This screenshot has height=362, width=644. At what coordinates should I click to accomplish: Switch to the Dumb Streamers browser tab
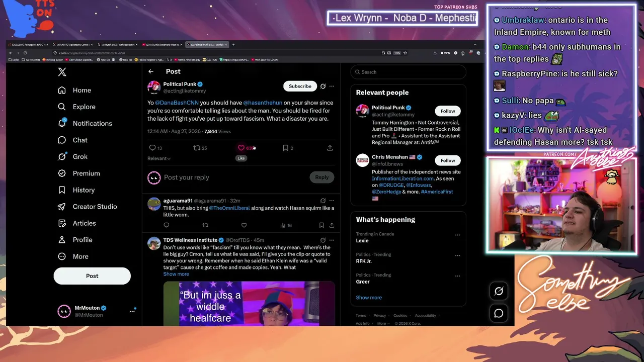(162, 45)
